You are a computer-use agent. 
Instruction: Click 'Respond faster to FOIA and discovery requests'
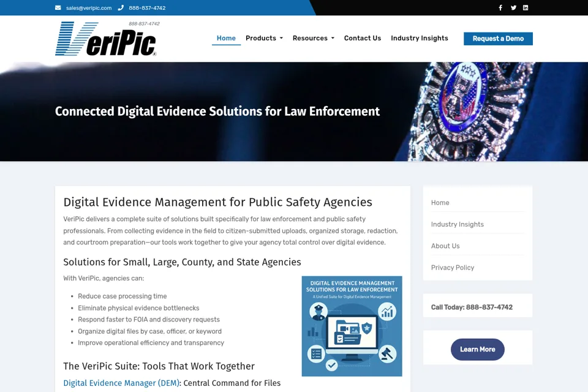point(149,320)
